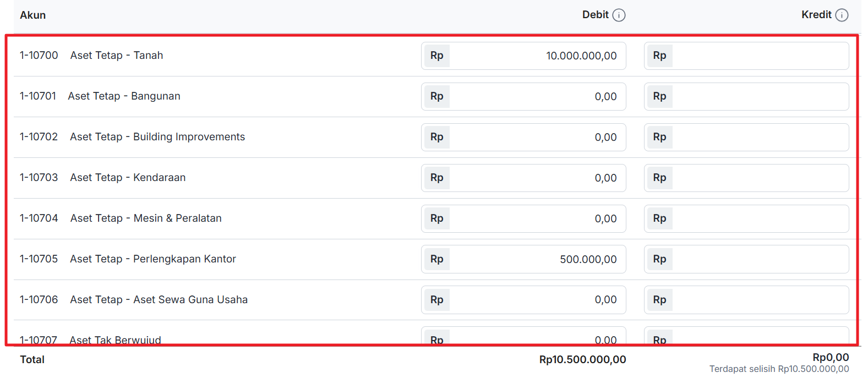Click Debit field for Aset Sewa Guna Usaha

(537, 300)
